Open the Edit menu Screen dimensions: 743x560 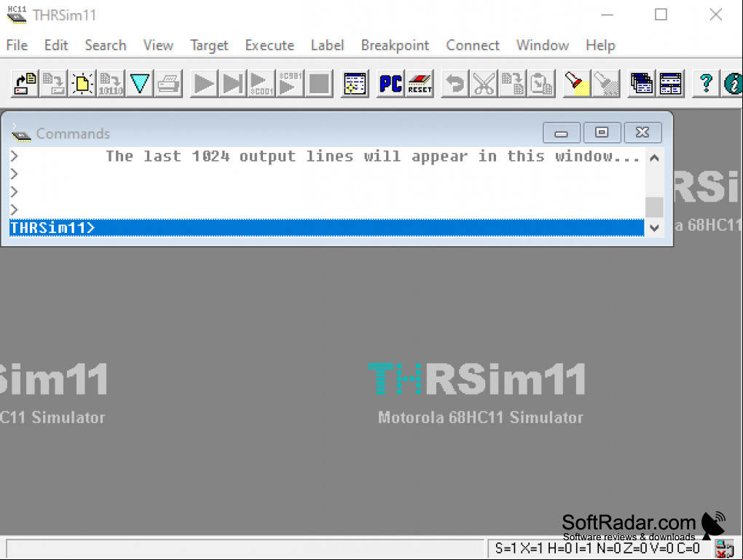(56, 45)
